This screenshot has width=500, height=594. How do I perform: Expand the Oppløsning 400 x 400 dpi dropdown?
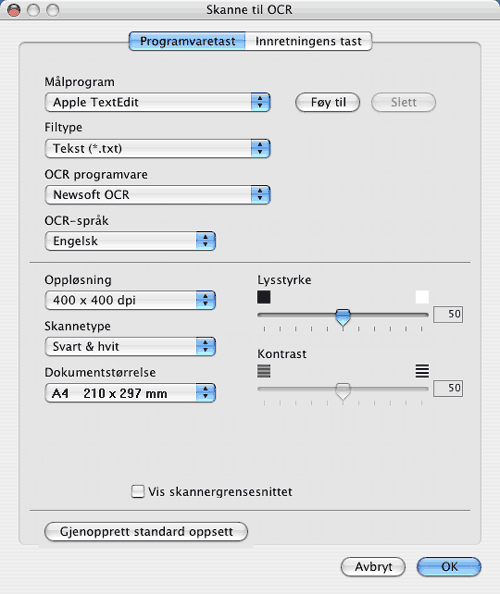130,300
